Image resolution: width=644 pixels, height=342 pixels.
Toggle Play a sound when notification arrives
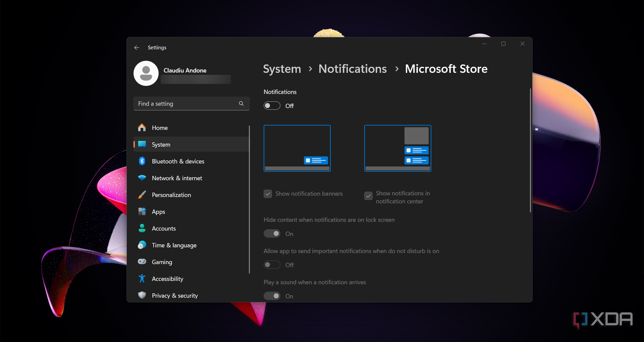272,296
